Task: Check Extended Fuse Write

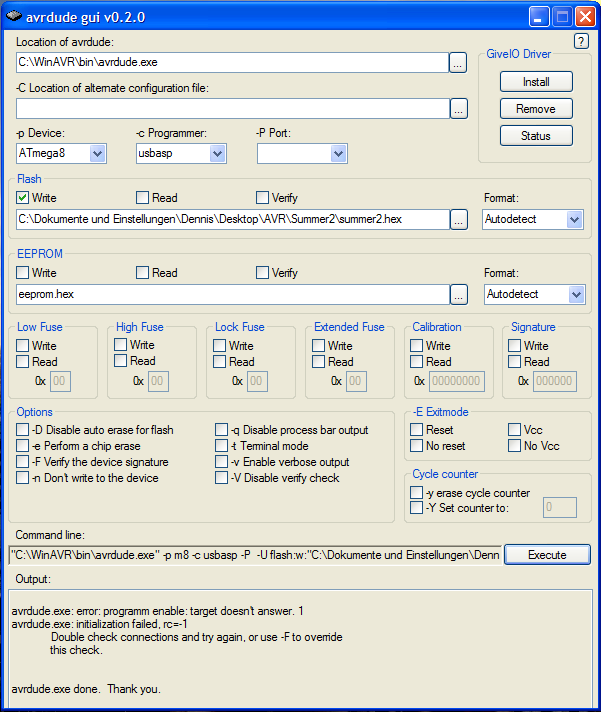Action: click(318, 346)
